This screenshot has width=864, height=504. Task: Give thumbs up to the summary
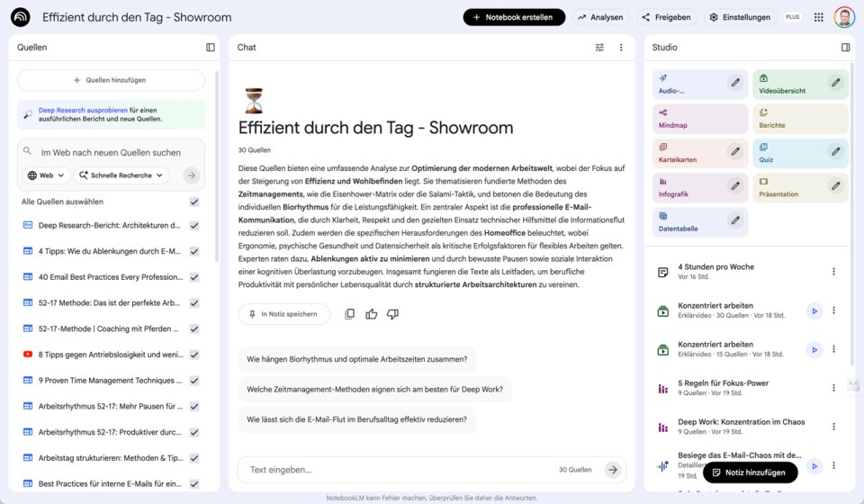372,314
